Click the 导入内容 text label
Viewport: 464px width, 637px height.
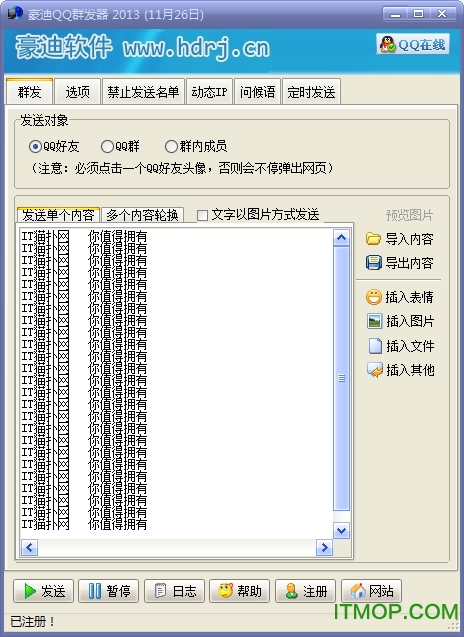[409, 239]
